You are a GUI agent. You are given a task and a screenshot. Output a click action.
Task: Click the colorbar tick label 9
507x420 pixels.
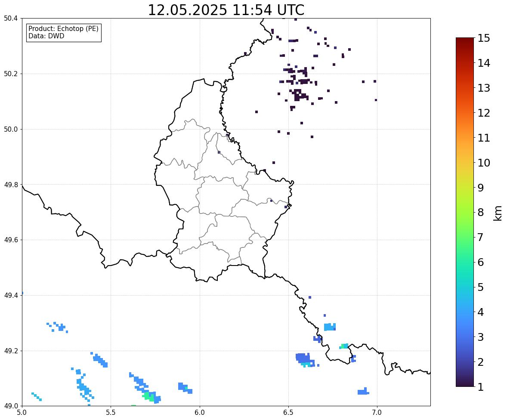pyautogui.click(x=481, y=188)
